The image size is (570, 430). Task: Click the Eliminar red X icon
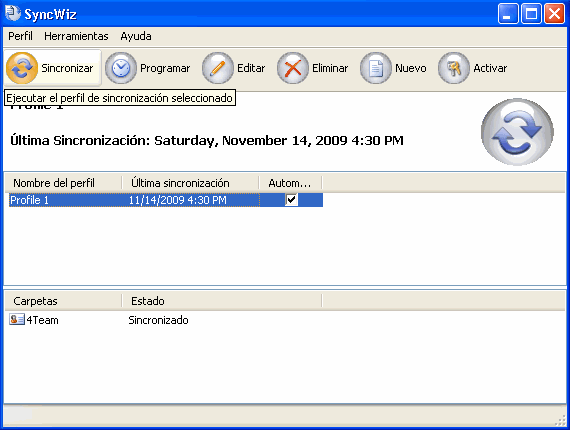click(293, 68)
